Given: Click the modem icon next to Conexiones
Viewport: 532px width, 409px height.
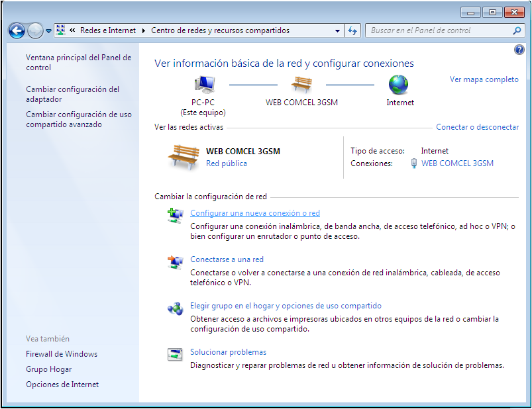Looking at the screenshot, I should pyautogui.click(x=413, y=163).
